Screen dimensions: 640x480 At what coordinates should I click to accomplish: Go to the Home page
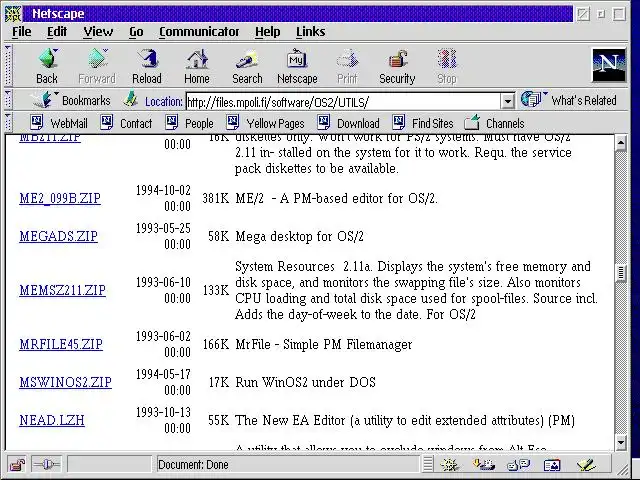[197, 67]
